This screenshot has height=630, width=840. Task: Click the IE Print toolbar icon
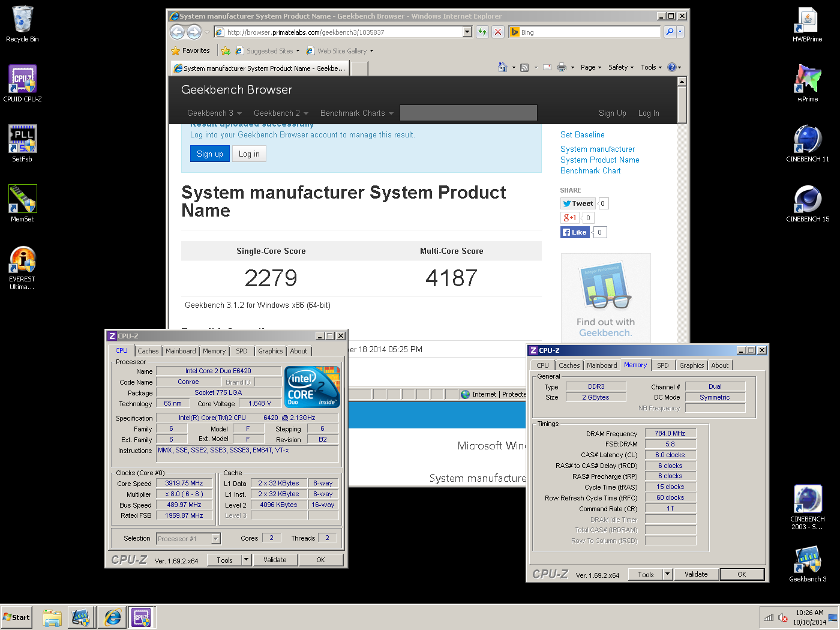[x=562, y=67]
